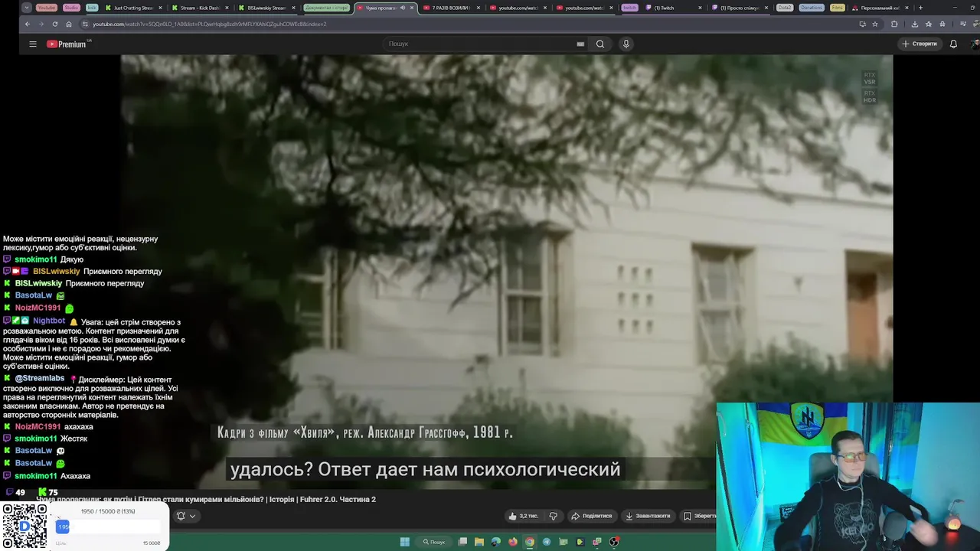The width and height of the screenshot is (980, 551).
Task: Open subscription notification bell dropdown
Action: point(186,516)
